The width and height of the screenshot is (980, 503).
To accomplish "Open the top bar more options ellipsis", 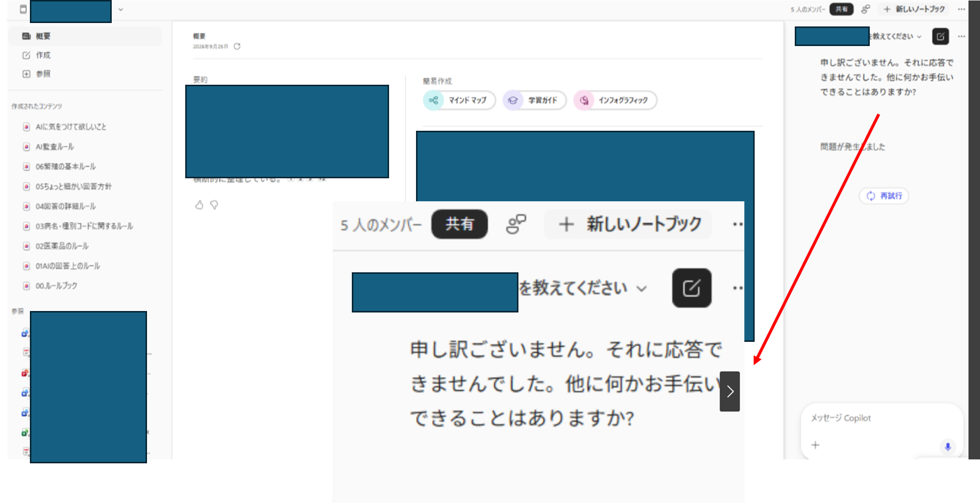I will point(961,9).
